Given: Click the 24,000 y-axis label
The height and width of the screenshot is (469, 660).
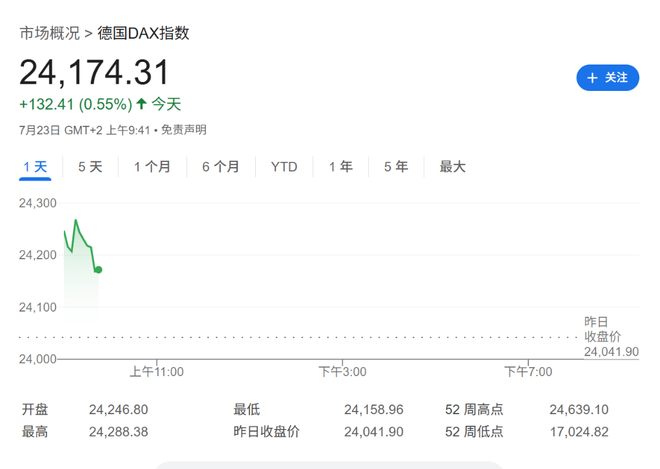Looking at the screenshot, I should pyautogui.click(x=38, y=359).
